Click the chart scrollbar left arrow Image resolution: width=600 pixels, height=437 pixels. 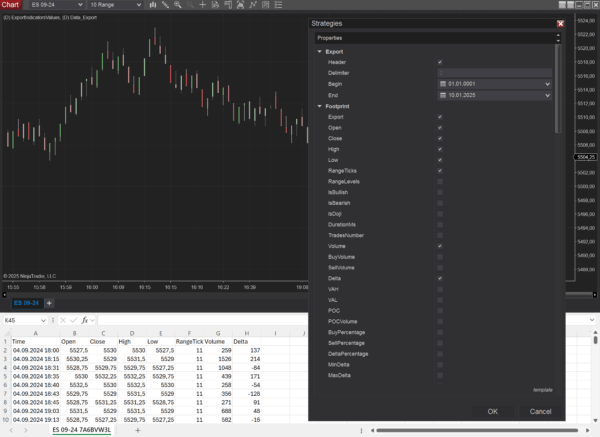(x=4, y=295)
